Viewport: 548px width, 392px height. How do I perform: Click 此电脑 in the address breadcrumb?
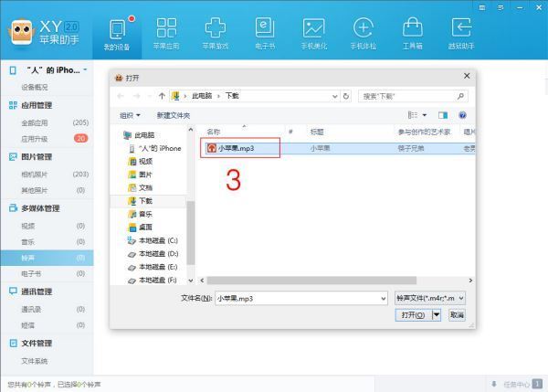[x=202, y=96]
